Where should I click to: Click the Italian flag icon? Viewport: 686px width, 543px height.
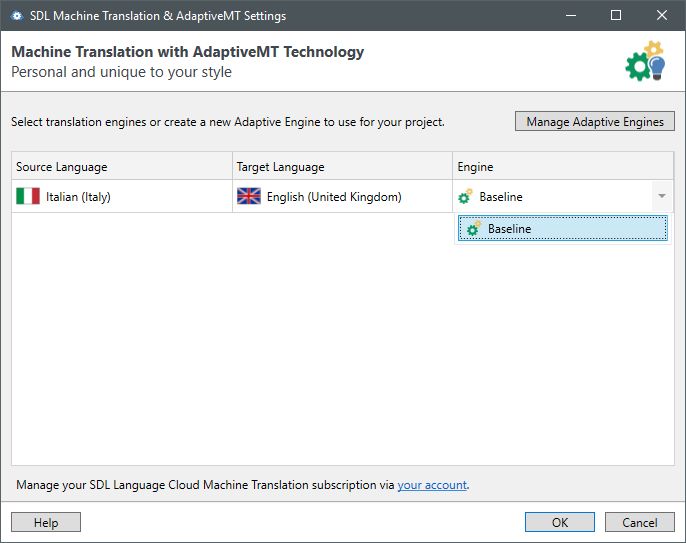[28, 197]
